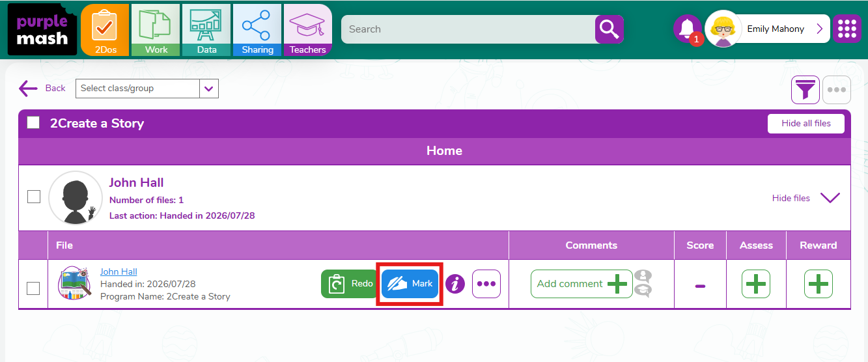
Task: Click the Search input field
Action: pos(468,29)
